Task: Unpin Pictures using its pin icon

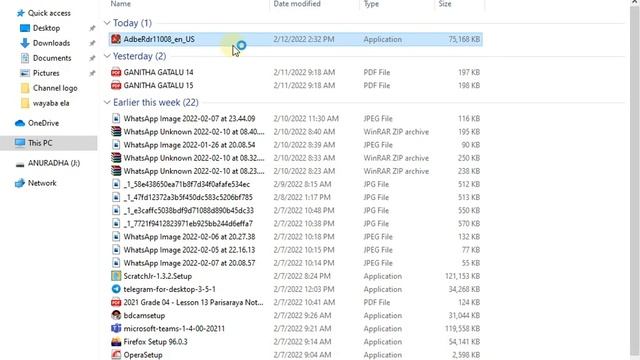Action: tap(92, 73)
